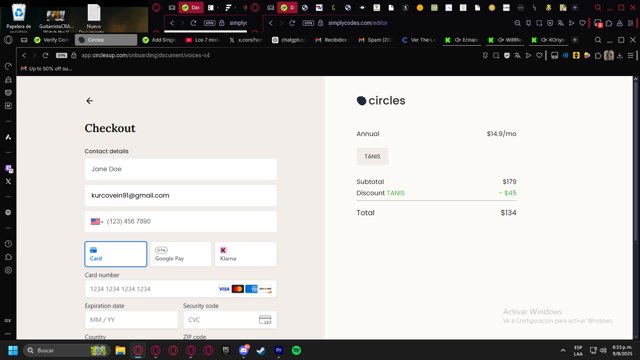Select the Klarna payment method
This screenshot has height=360, width=640.
pyautogui.click(x=246, y=254)
